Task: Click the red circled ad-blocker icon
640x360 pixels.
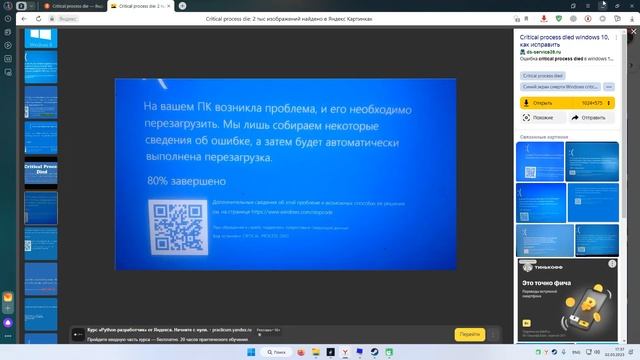Action: [x=588, y=19]
